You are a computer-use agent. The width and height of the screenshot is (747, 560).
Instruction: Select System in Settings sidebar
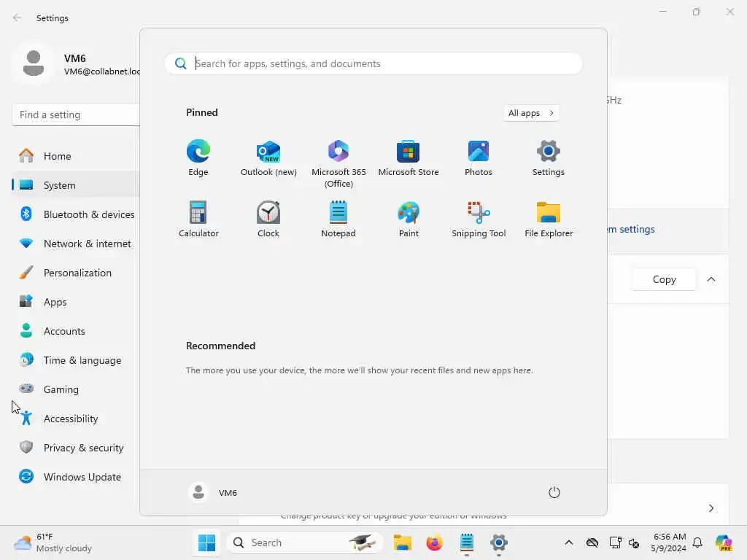(x=76, y=185)
